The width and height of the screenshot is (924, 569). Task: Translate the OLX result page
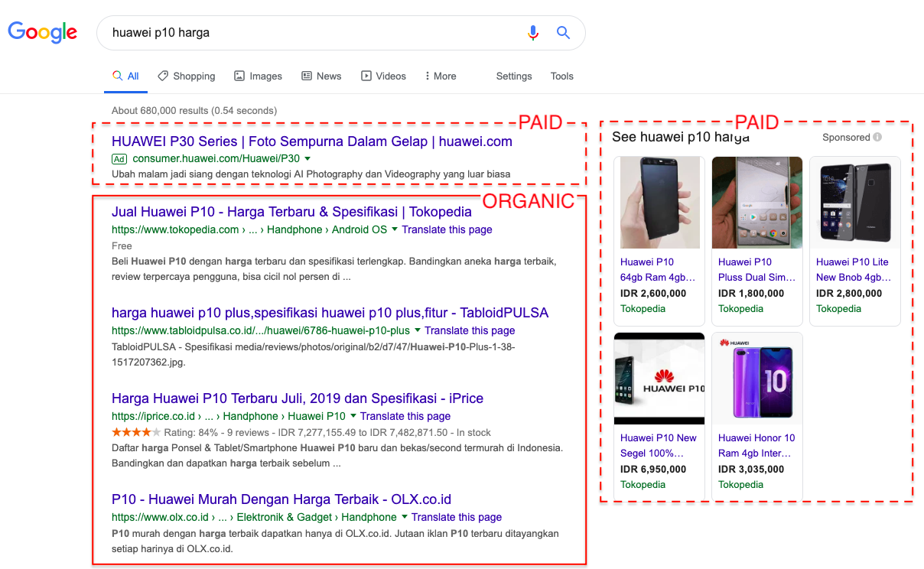[457, 517]
